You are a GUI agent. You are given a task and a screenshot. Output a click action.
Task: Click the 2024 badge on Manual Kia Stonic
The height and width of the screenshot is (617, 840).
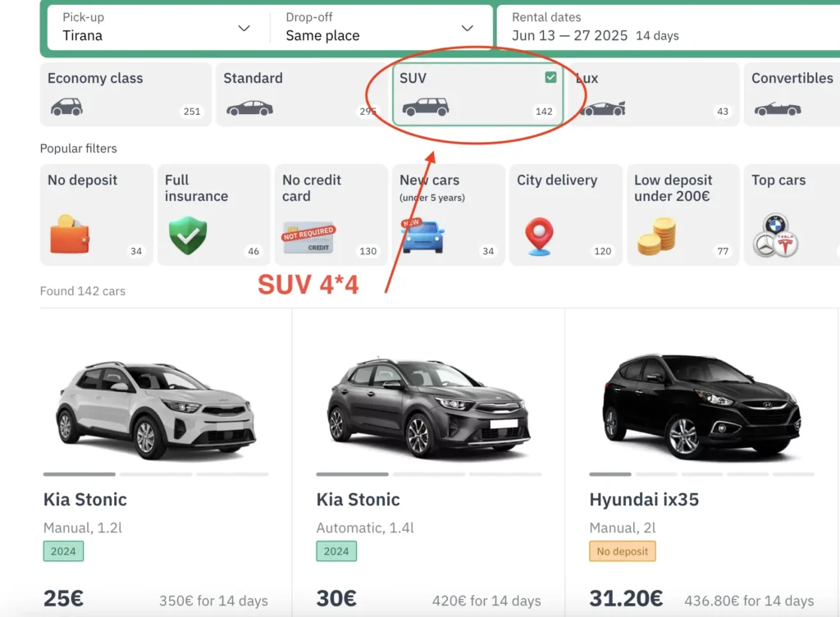pos(63,551)
